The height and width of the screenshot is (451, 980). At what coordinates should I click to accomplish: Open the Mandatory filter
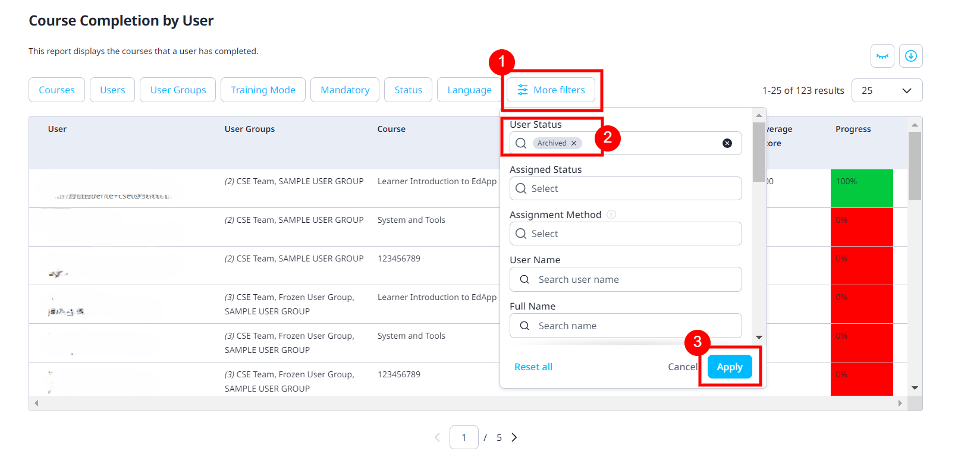(345, 90)
